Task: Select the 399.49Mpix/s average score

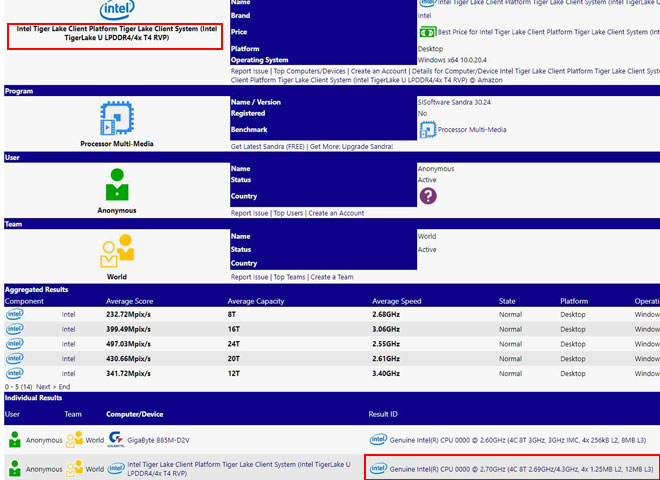Action: (128, 329)
